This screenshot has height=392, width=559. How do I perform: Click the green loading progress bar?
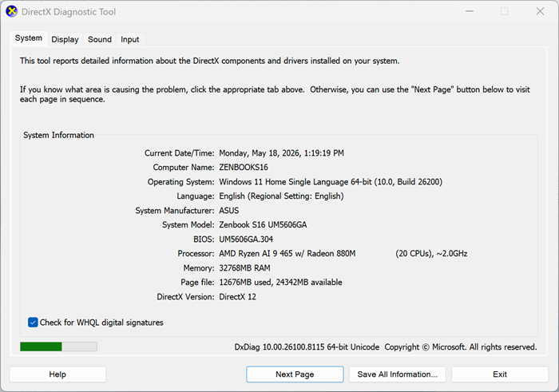click(x=58, y=346)
